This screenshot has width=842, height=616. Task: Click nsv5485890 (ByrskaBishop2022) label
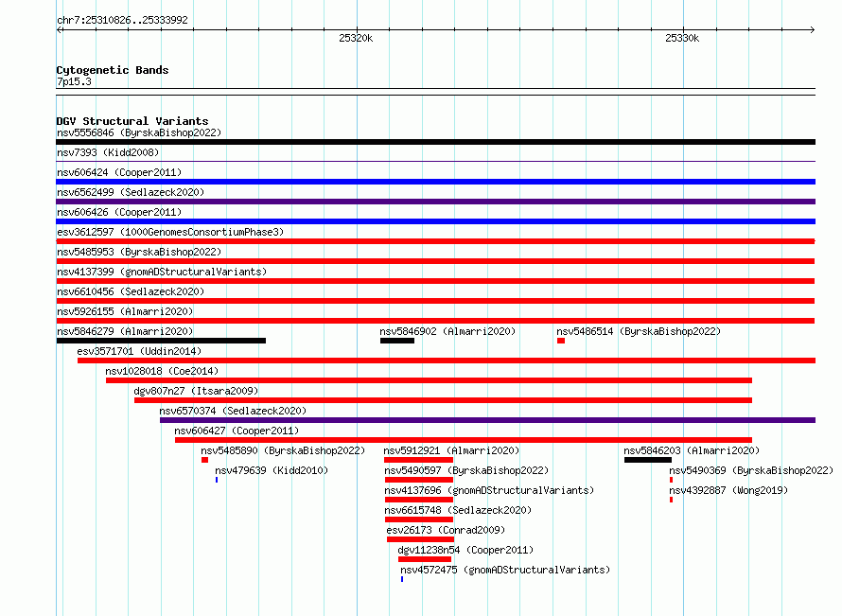coord(283,450)
